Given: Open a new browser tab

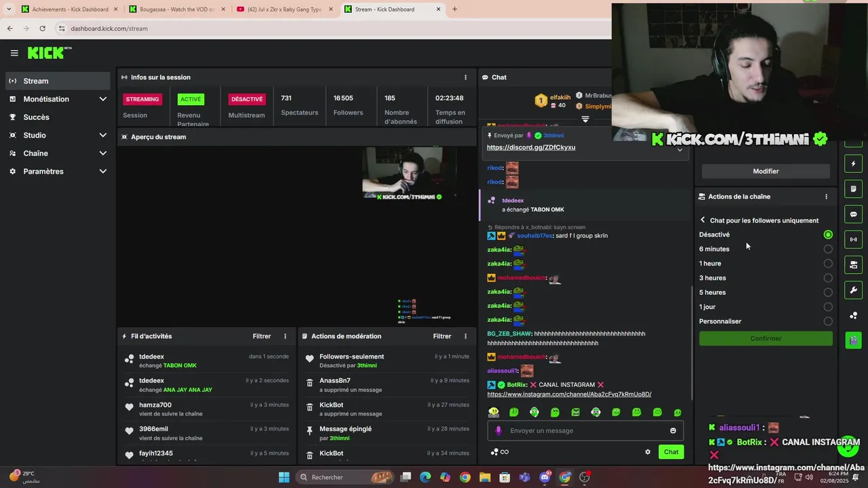Looking at the screenshot, I should 454,9.
